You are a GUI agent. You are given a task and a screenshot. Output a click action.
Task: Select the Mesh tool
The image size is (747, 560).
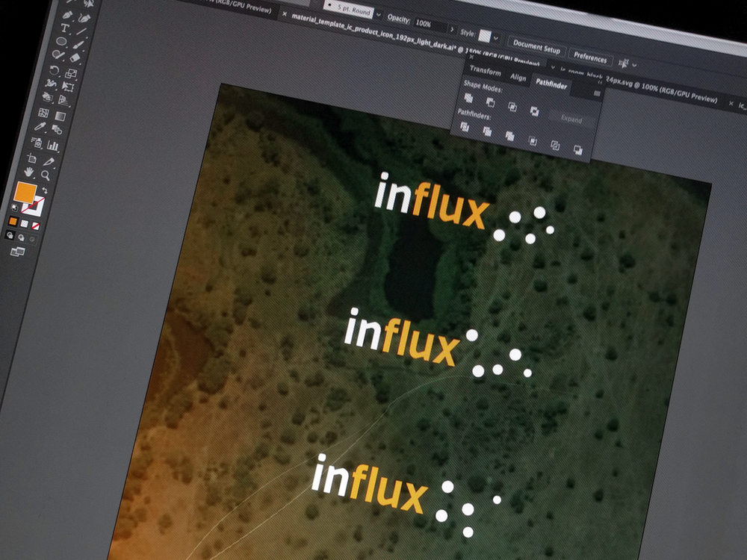coord(43,113)
